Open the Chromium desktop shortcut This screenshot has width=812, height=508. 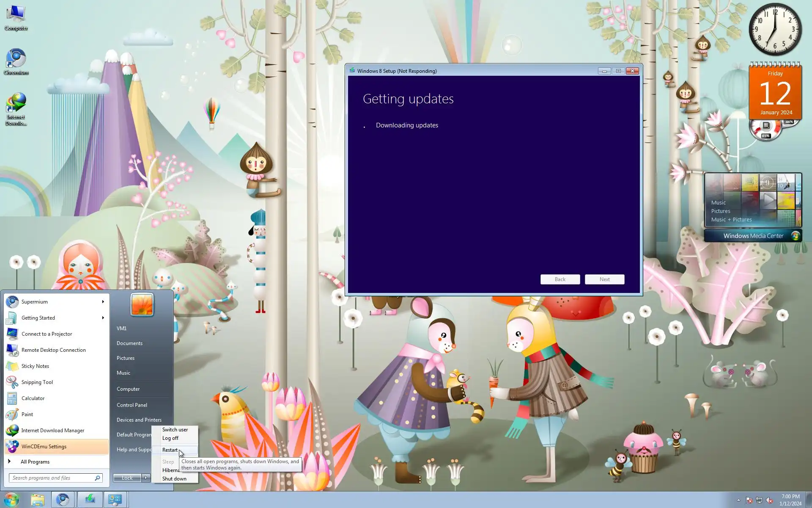(16, 59)
